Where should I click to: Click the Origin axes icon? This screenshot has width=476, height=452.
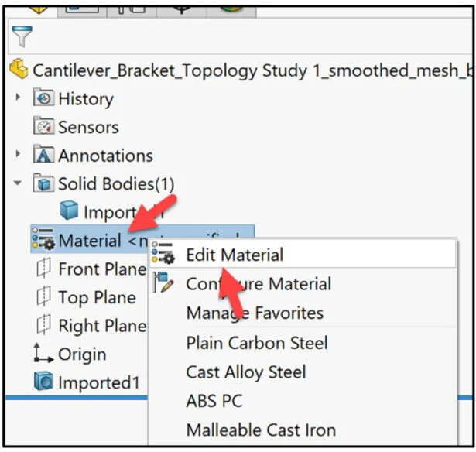pos(43,354)
